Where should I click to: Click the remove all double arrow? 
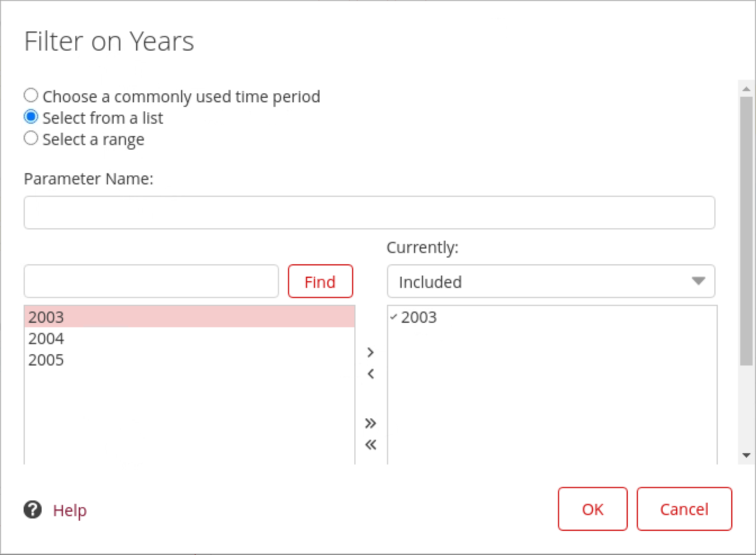pyautogui.click(x=370, y=445)
